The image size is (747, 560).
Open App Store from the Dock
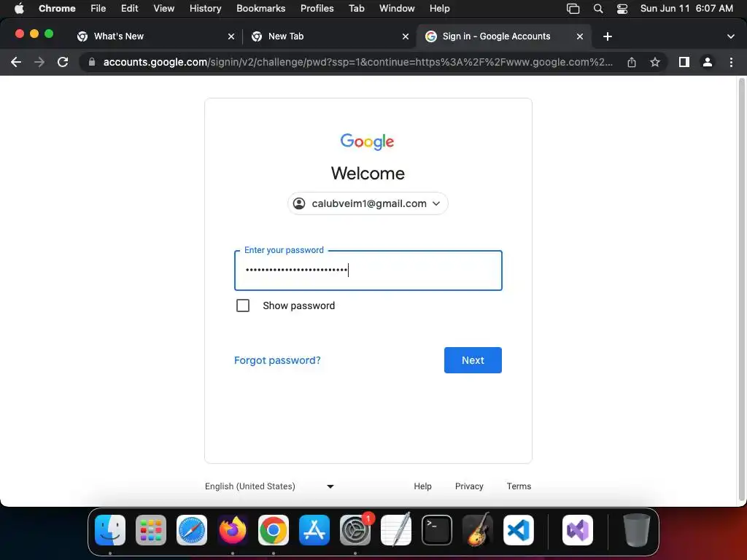[x=314, y=530]
